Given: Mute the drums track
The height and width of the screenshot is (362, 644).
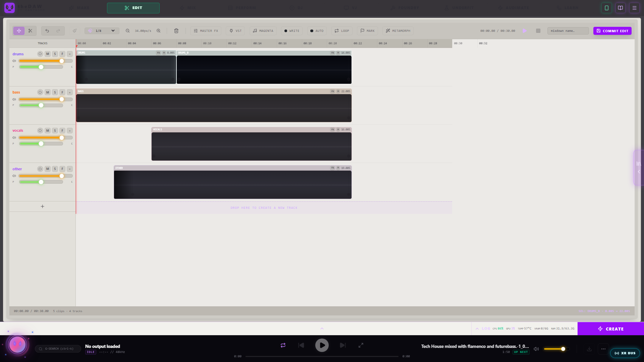Looking at the screenshot, I should tap(48, 54).
